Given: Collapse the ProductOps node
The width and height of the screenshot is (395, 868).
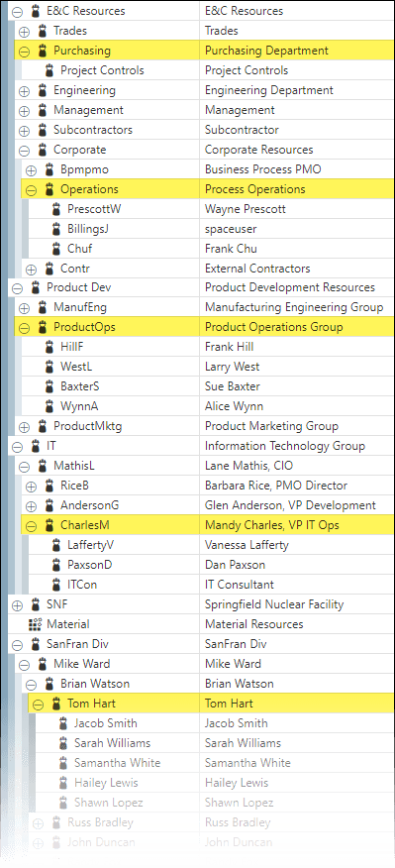Looking at the screenshot, I should [24, 328].
